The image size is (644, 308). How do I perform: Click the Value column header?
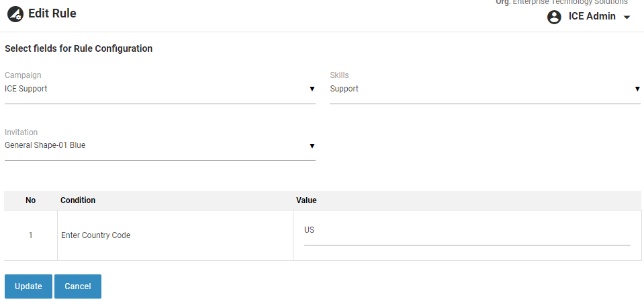pyautogui.click(x=306, y=200)
